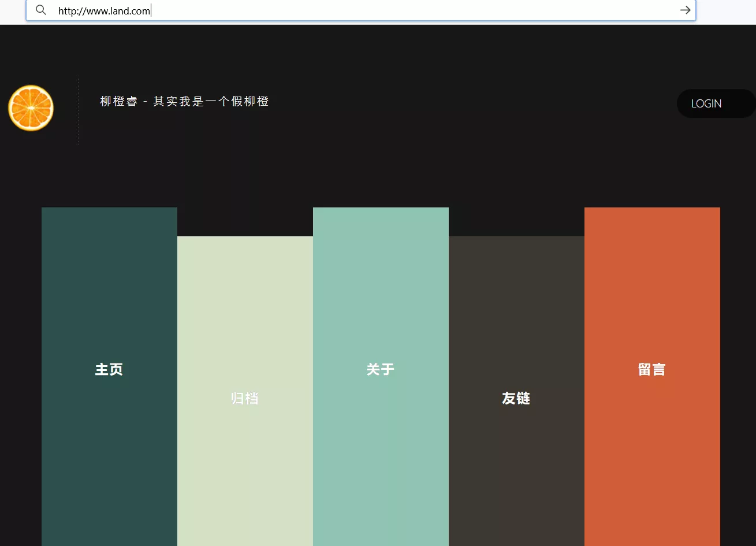Open the 友链 friend links label
Viewport: 756px width, 546px height.
coord(516,398)
